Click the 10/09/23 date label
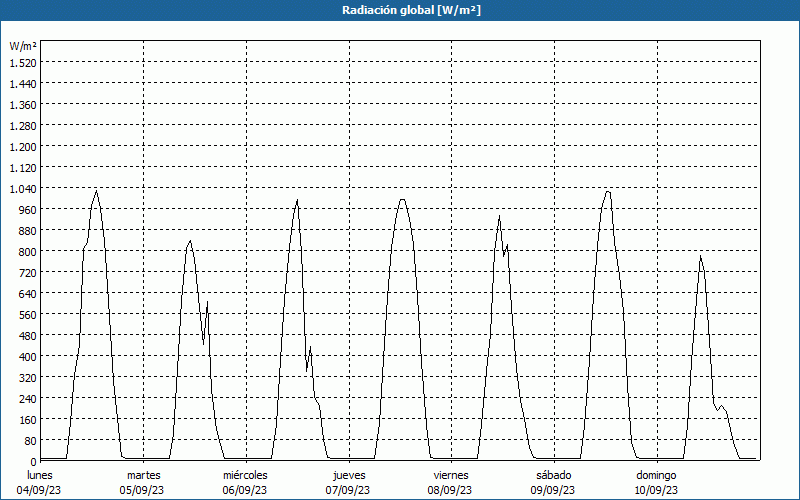Viewport: 800px width, 500px height. click(656, 490)
